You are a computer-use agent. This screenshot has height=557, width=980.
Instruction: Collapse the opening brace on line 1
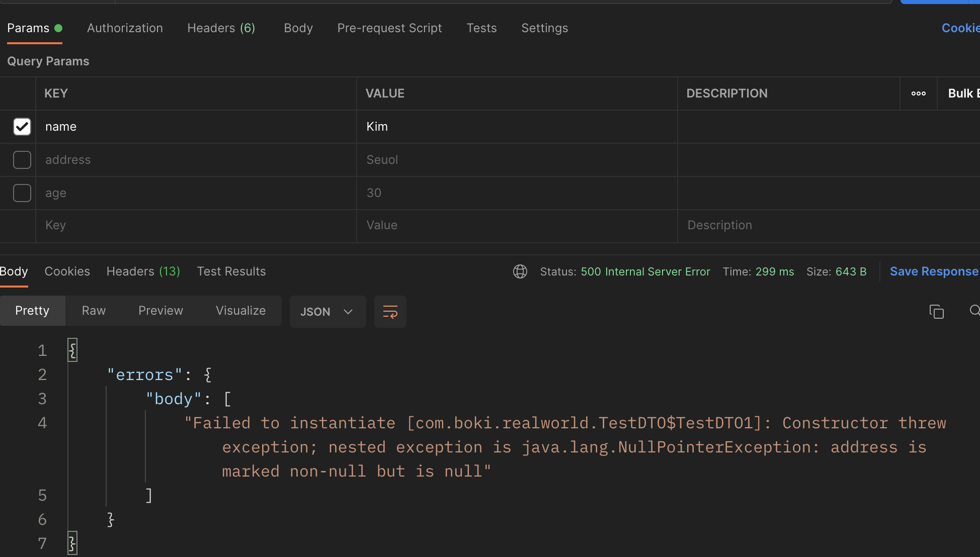[x=72, y=350]
